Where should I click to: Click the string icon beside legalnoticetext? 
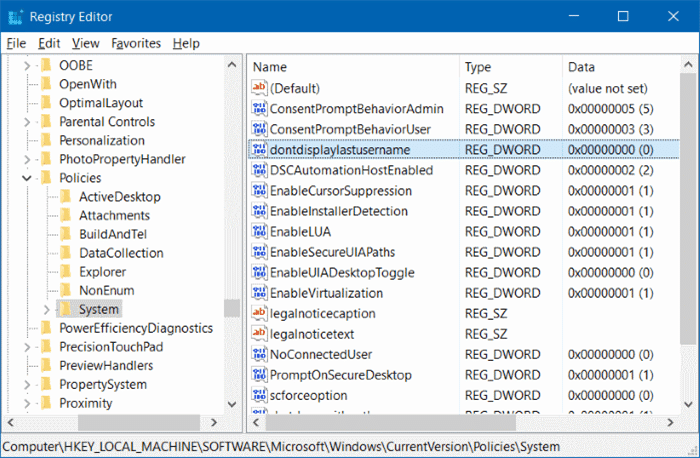(x=259, y=334)
